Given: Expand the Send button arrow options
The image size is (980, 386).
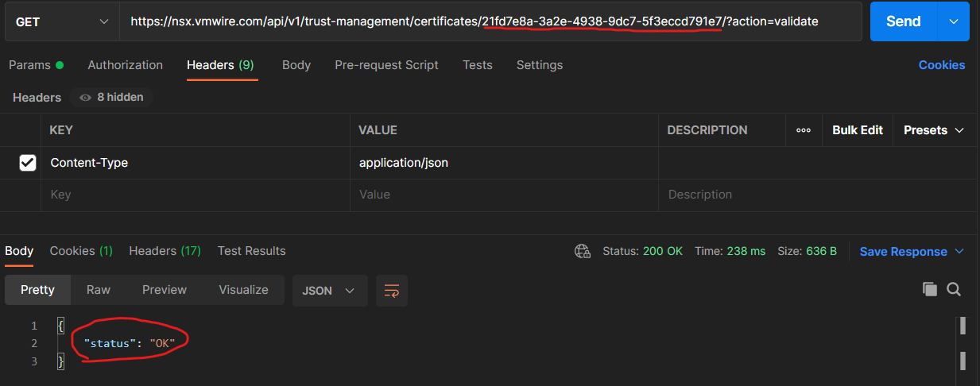Looking at the screenshot, I should (x=953, y=21).
